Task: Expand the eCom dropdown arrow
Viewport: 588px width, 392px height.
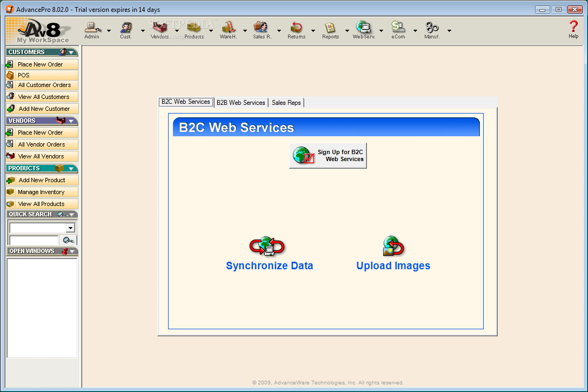Action: point(415,31)
